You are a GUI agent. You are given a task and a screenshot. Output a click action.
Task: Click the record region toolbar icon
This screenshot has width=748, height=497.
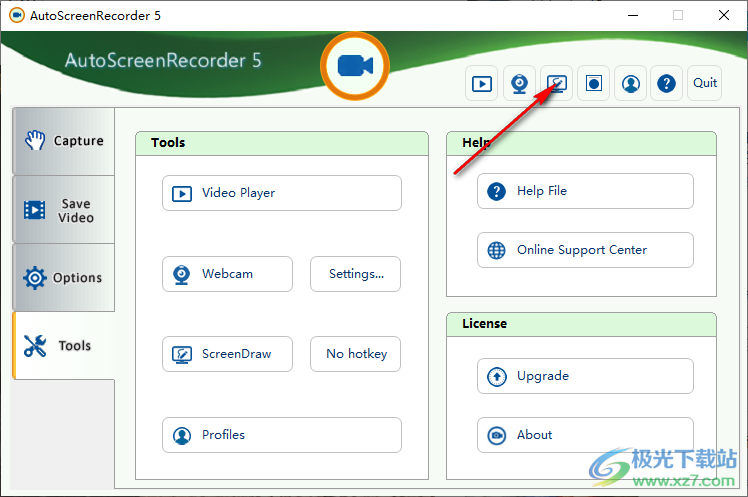(593, 83)
